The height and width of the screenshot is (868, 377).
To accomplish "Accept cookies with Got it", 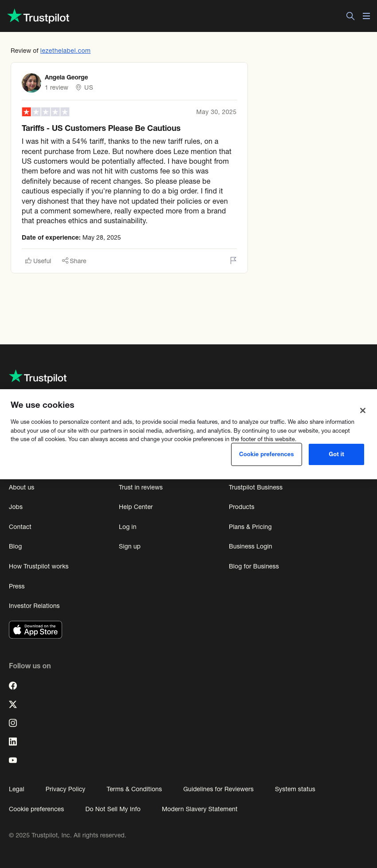I will pyautogui.click(x=336, y=454).
